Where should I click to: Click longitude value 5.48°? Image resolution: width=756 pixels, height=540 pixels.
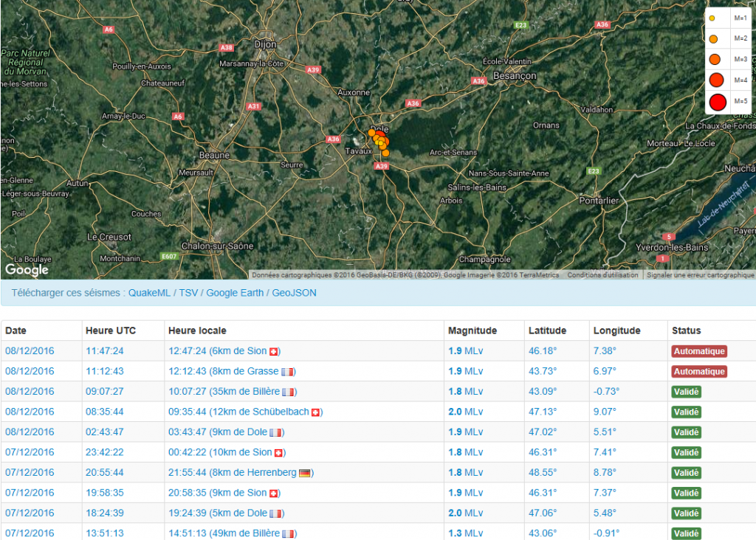(x=605, y=513)
